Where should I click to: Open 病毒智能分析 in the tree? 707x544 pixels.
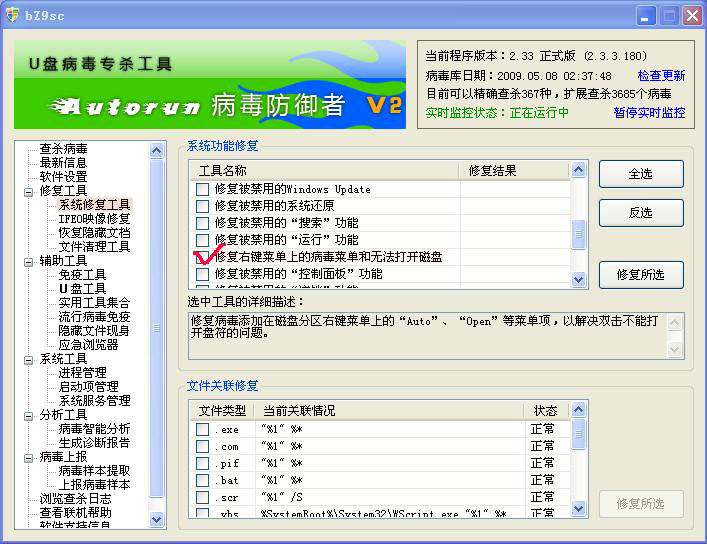click(x=94, y=429)
